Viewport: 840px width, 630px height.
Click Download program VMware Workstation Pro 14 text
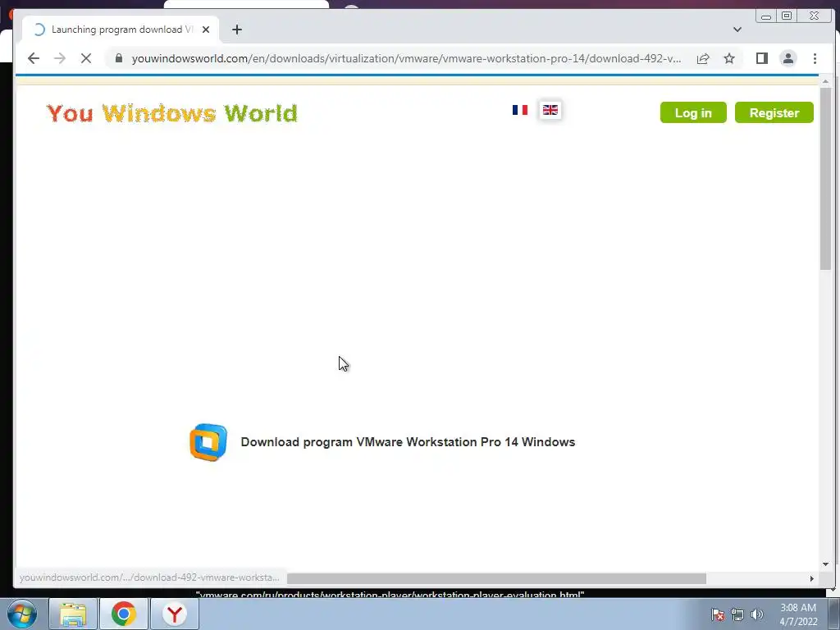tap(408, 442)
